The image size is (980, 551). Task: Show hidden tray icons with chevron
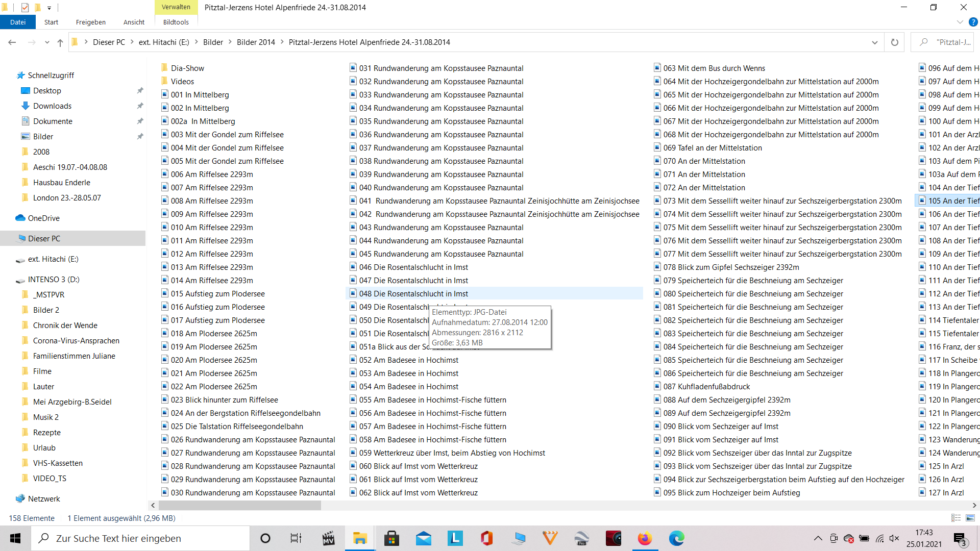pyautogui.click(x=818, y=538)
